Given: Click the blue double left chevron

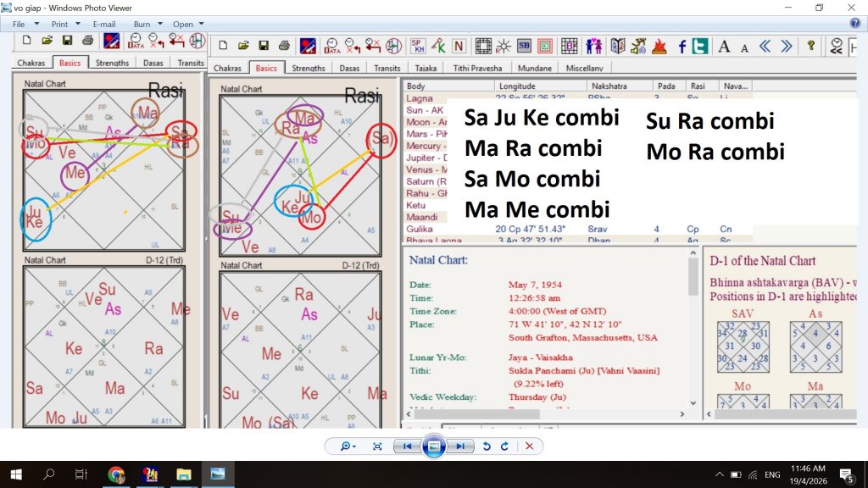Looking at the screenshot, I should (x=765, y=46).
